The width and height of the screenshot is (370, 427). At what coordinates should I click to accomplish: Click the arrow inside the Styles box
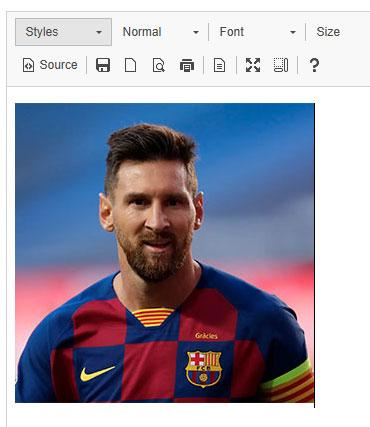point(99,32)
